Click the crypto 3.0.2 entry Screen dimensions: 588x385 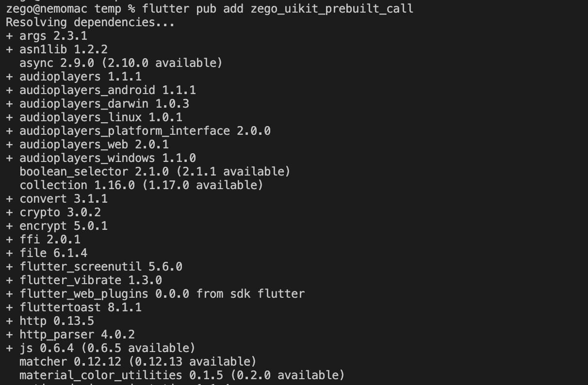coord(53,212)
